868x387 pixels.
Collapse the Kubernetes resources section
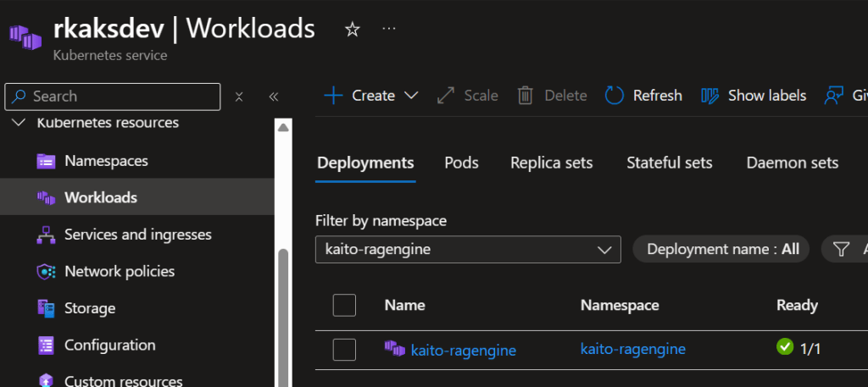pos(19,124)
